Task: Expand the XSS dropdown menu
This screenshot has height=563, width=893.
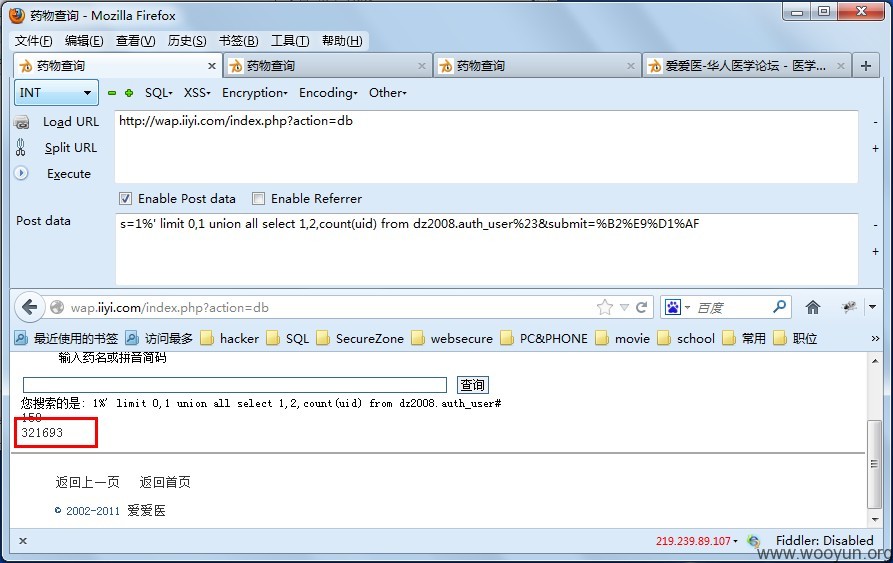Action: coord(197,93)
